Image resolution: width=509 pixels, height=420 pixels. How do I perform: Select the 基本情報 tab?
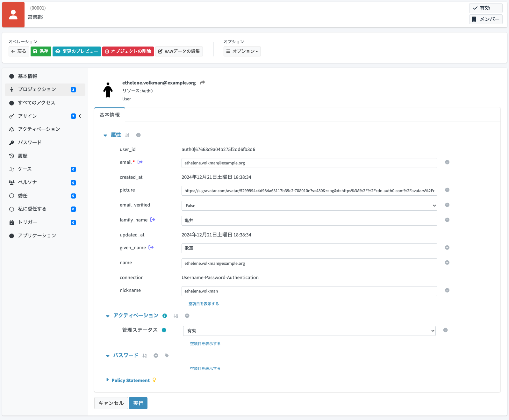click(110, 115)
